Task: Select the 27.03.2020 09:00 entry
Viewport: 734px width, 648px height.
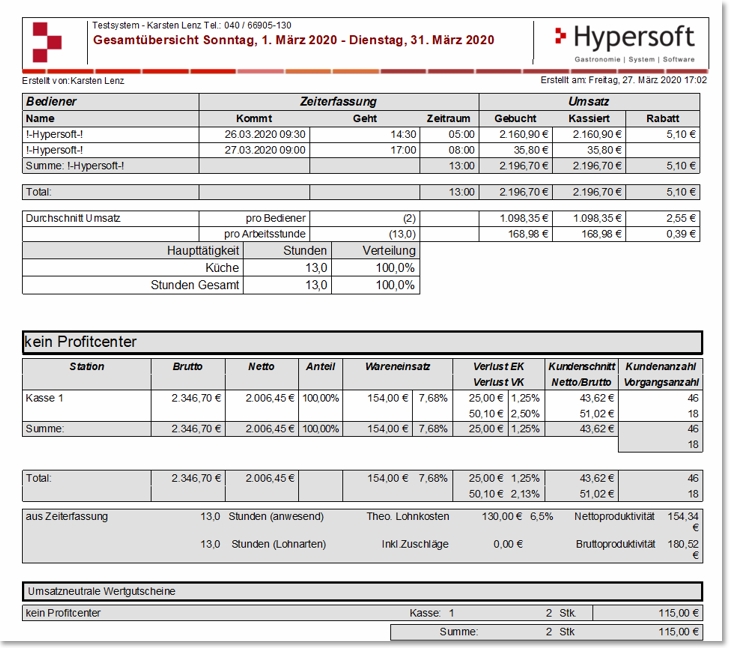Action: (x=264, y=150)
